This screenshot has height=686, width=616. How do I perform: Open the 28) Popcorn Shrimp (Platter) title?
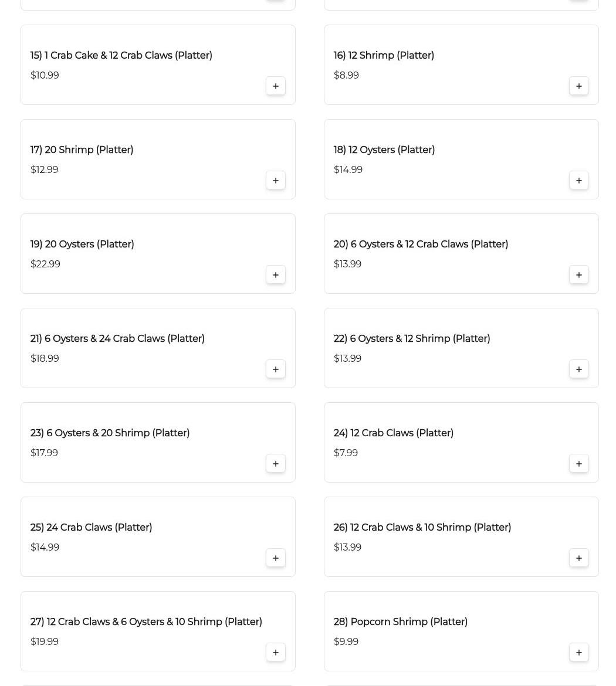point(400,622)
